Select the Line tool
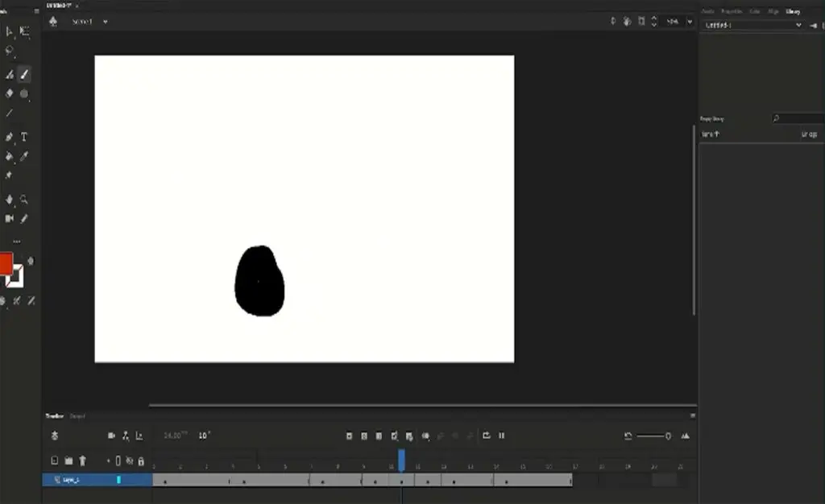 pos(9,113)
